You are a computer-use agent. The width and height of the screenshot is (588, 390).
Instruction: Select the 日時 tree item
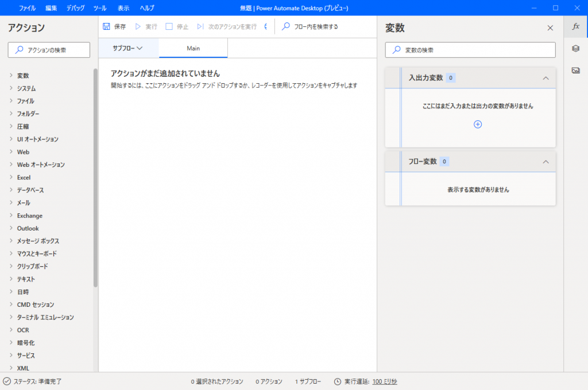point(23,292)
